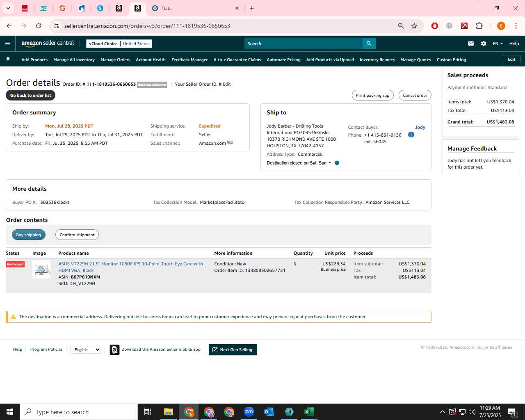Click the info icon next to phone number

coord(411,135)
